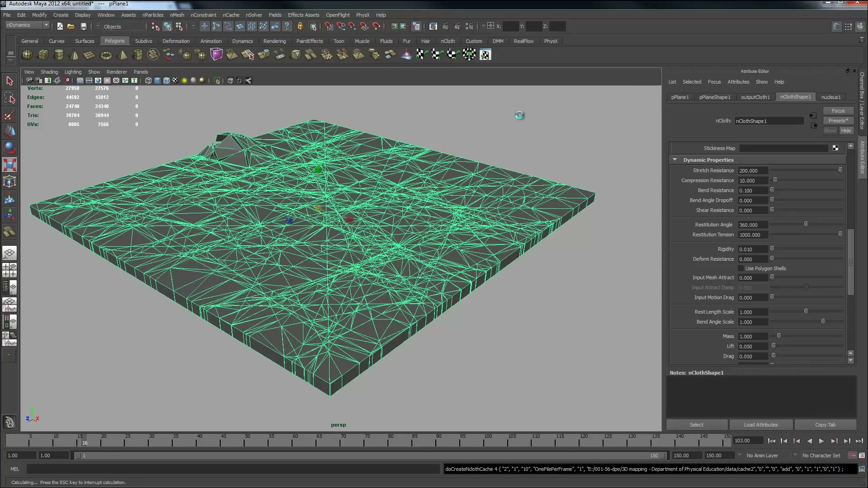This screenshot has height=488, width=868.
Task: Click the shelf trash can icon
Action: pyautogui.click(x=862, y=40)
